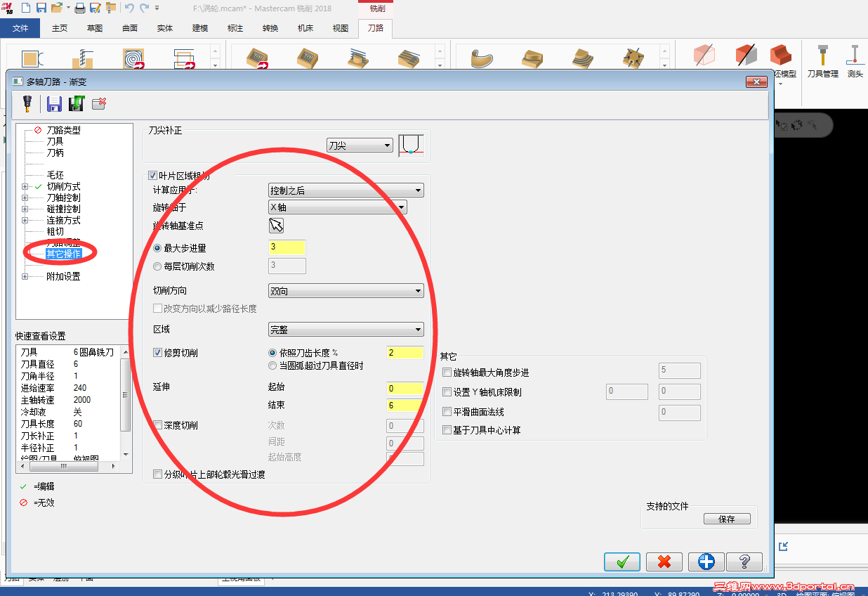Confirm dialog with green checkmark OK button
Screen dimensions: 868x596
click(x=622, y=562)
